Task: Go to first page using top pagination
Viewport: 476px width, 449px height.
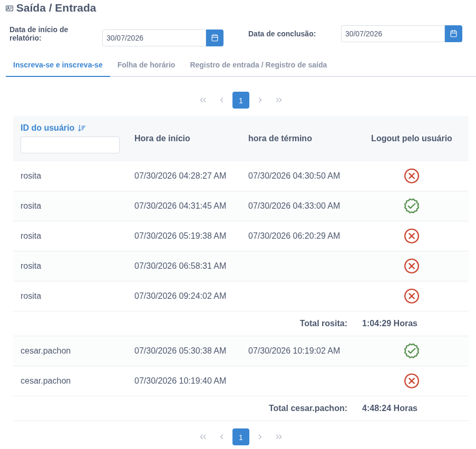Action: tap(203, 100)
